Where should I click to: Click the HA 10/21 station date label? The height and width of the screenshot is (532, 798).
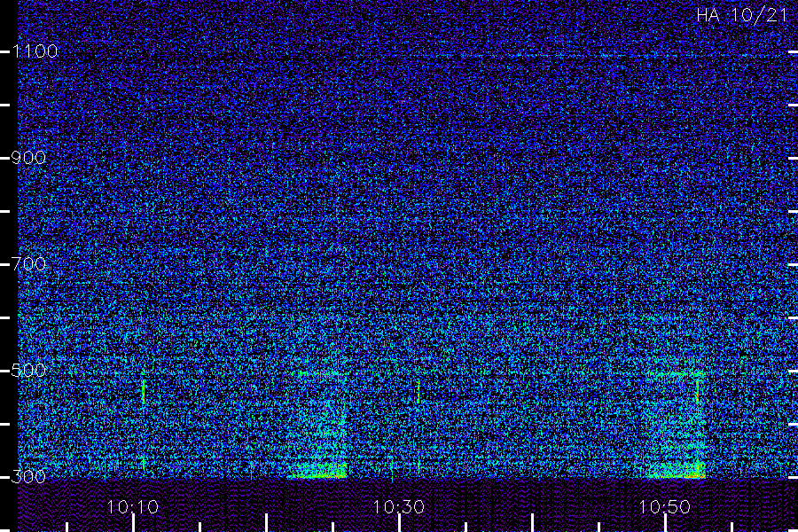(742, 15)
